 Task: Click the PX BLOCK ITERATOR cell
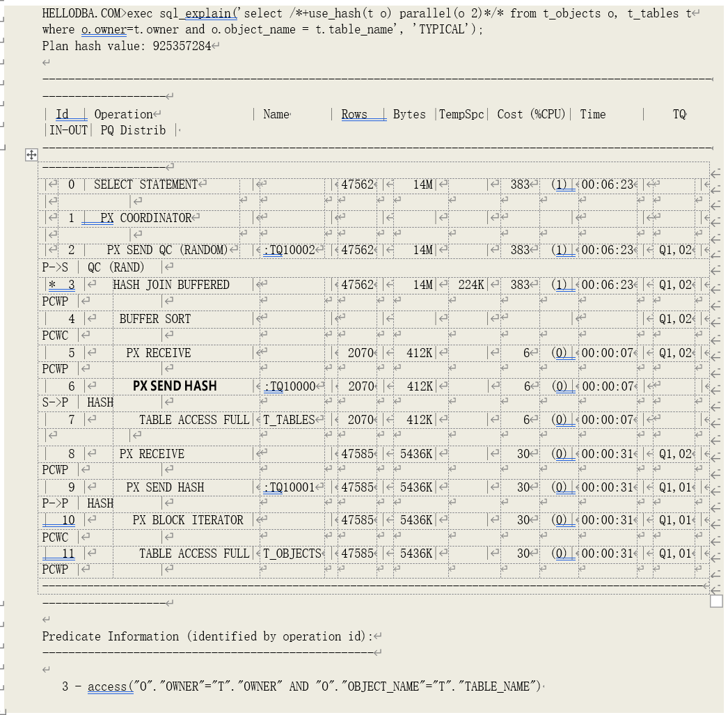[x=188, y=520]
